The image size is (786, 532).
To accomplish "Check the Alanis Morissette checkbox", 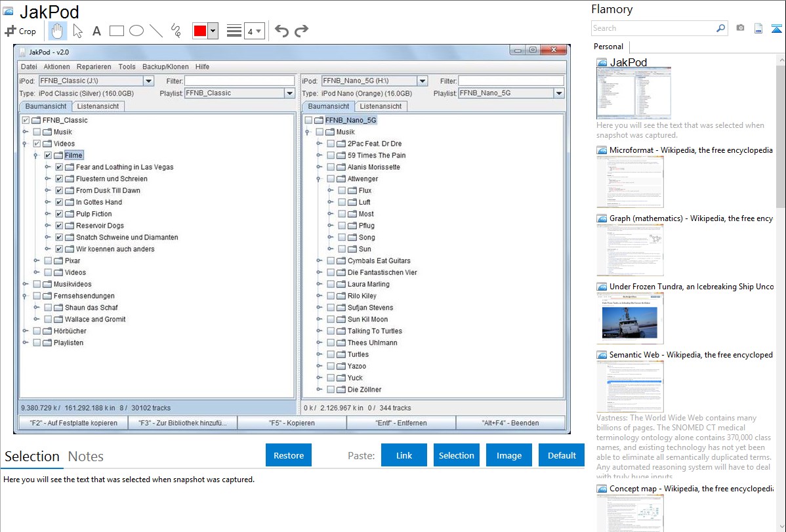I will 331,167.
